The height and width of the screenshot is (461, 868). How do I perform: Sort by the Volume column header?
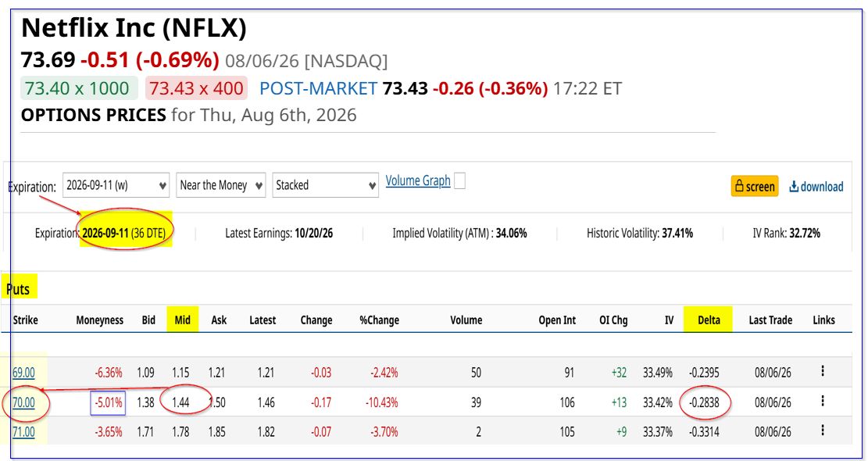pos(465,320)
